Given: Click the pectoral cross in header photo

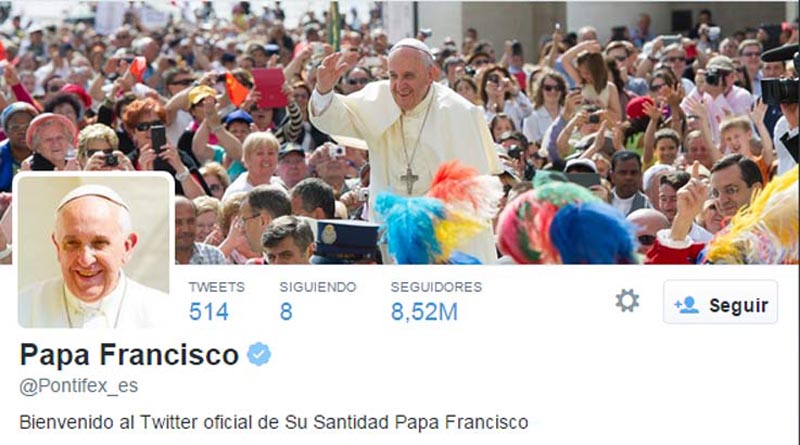Looking at the screenshot, I should coord(409,181).
